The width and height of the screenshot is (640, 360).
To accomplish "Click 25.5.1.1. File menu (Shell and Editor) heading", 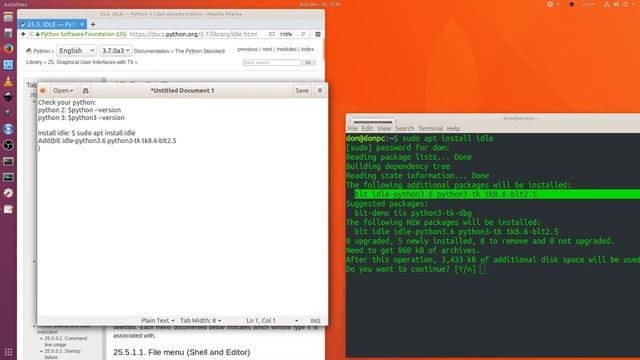I will click(182, 352).
